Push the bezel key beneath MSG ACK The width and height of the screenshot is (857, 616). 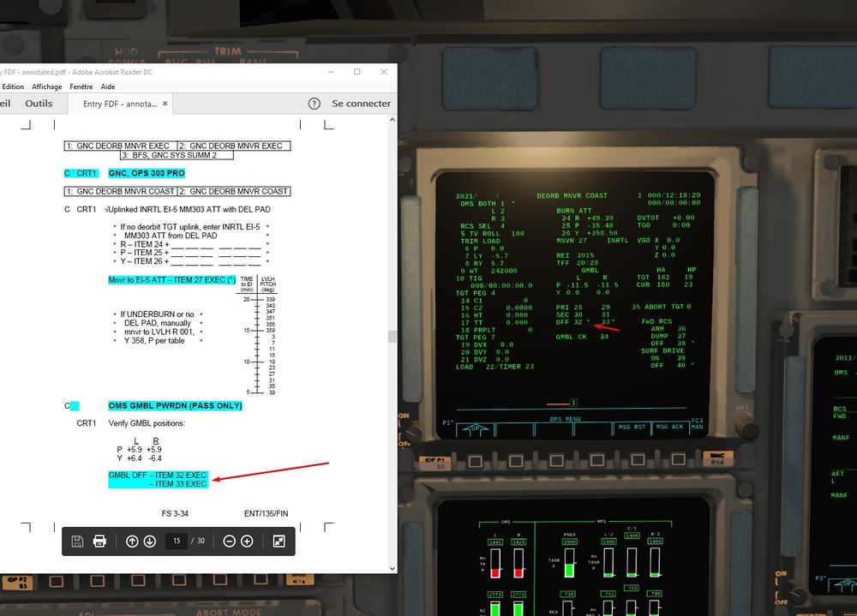(678, 459)
